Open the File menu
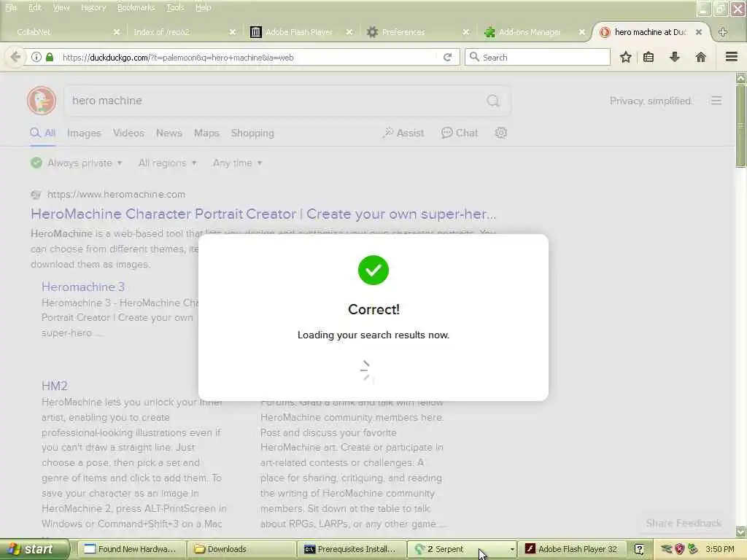Screen dimensions: 747x560 click(x=10, y=7)
